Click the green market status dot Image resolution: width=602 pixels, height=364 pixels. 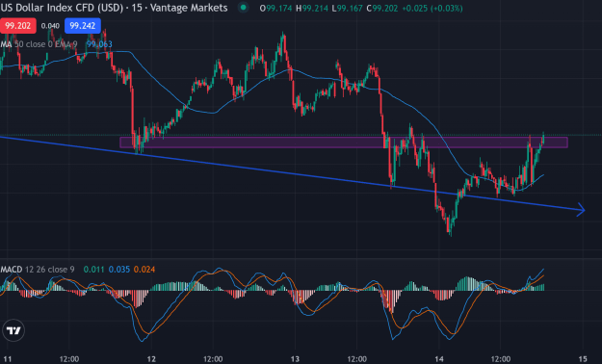click(x=243, y=8)
